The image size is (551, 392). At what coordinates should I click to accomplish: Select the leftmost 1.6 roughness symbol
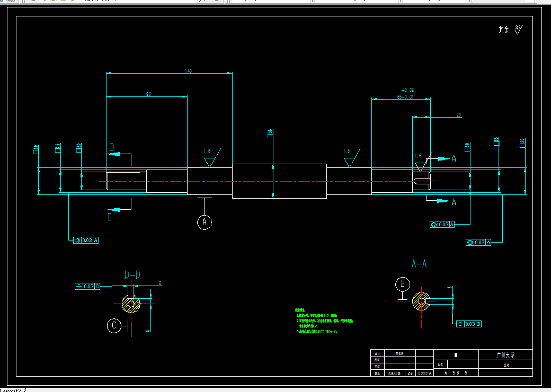[x=212, y=157]
